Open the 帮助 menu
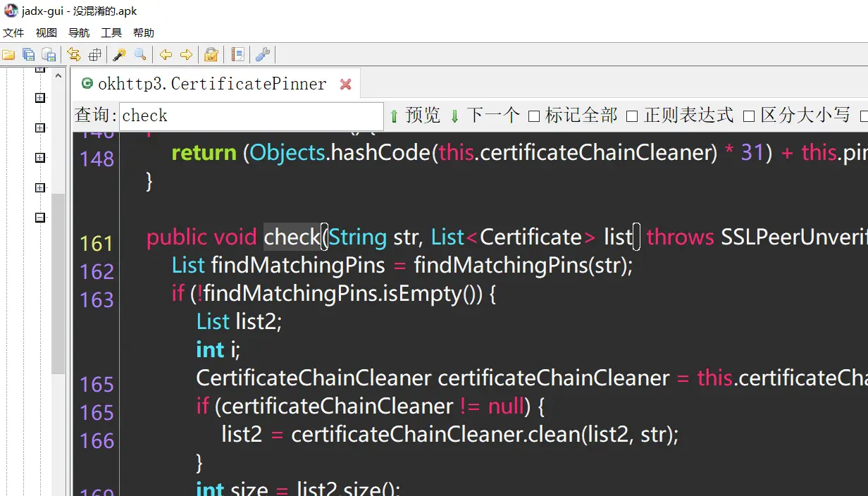This screenshot has width=868, height=496. [144, 32]
